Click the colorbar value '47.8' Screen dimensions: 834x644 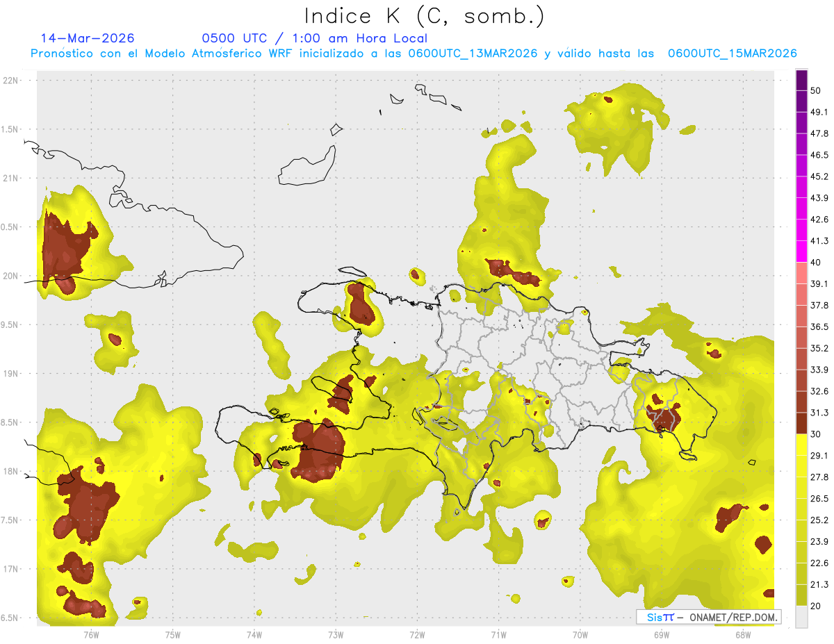tap(819, 133)
